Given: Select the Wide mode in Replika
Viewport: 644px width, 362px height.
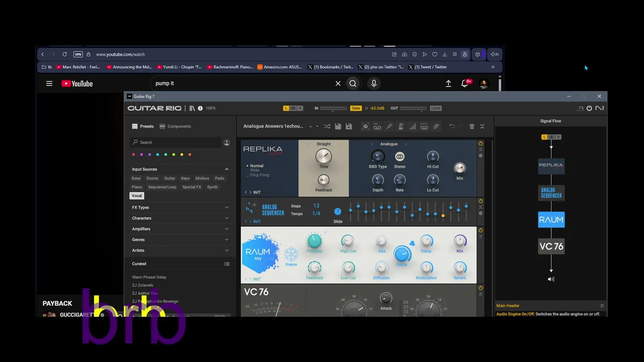Looking at the screenshot, I should click(255, 170).
